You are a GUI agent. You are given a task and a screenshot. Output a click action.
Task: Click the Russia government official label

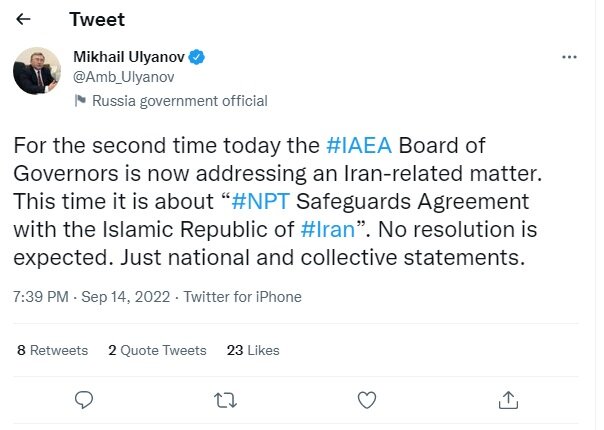pyautogui.click(x=179, y=101)
